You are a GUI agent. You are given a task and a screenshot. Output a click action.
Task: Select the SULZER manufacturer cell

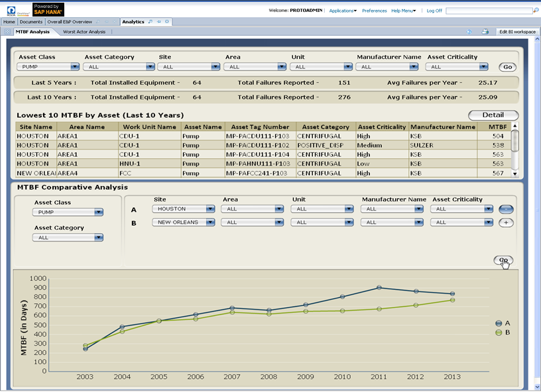pyautogui.click(x=443, y=146)
